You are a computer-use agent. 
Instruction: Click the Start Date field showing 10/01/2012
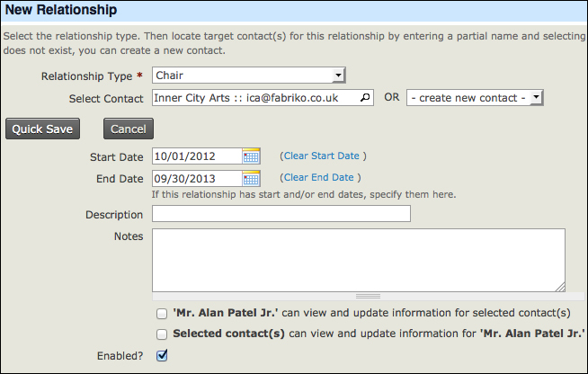click(197, 156)
